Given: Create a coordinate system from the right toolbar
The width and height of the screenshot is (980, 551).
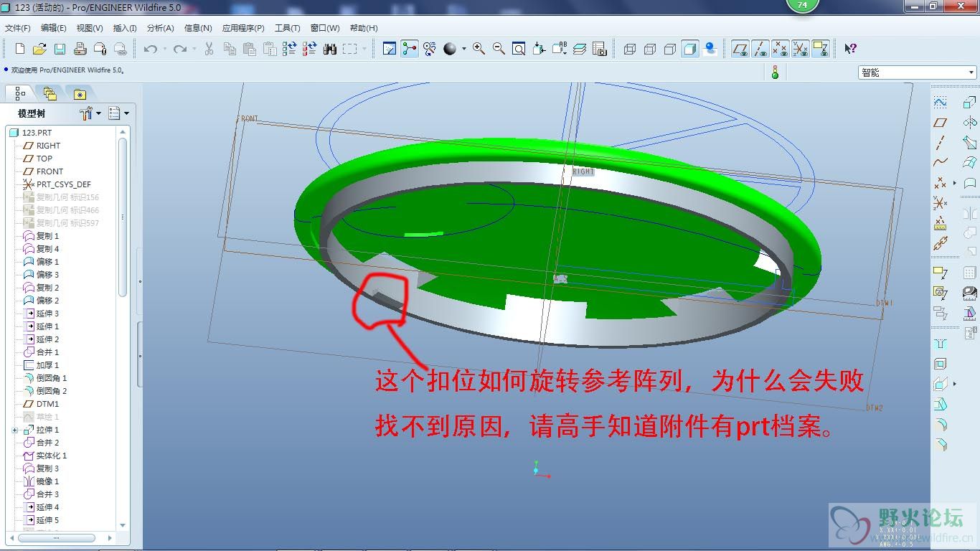Looking at the screenshot, I should (940, 203).
